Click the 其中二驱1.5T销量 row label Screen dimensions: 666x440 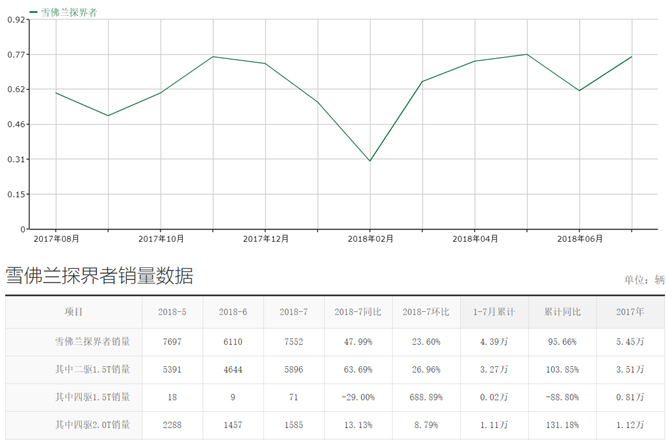pyautogui.click(x=93, y=369)
